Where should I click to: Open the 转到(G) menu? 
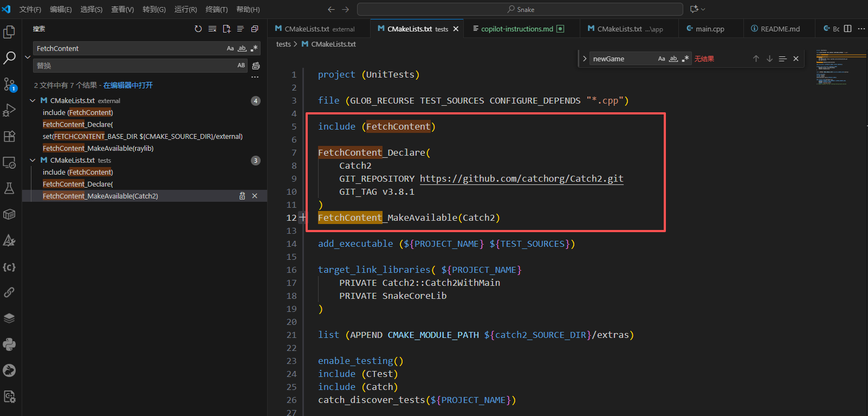click(154, 9)
